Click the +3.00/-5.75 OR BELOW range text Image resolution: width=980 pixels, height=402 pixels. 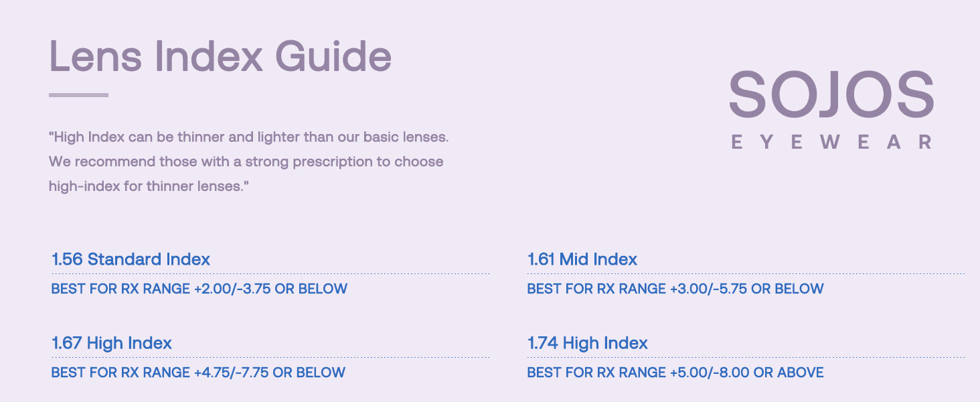point(746,289)
